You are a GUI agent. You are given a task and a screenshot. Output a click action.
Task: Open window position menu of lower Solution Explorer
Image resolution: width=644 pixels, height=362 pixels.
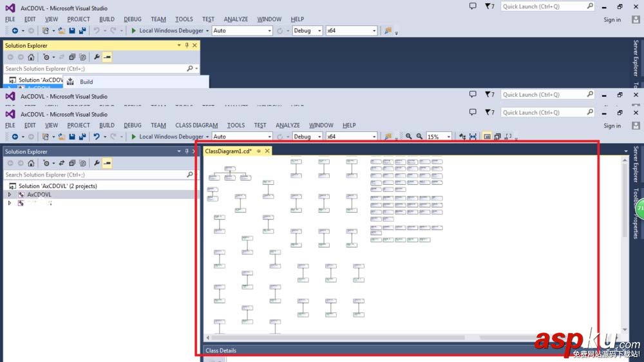coord(178,151)
